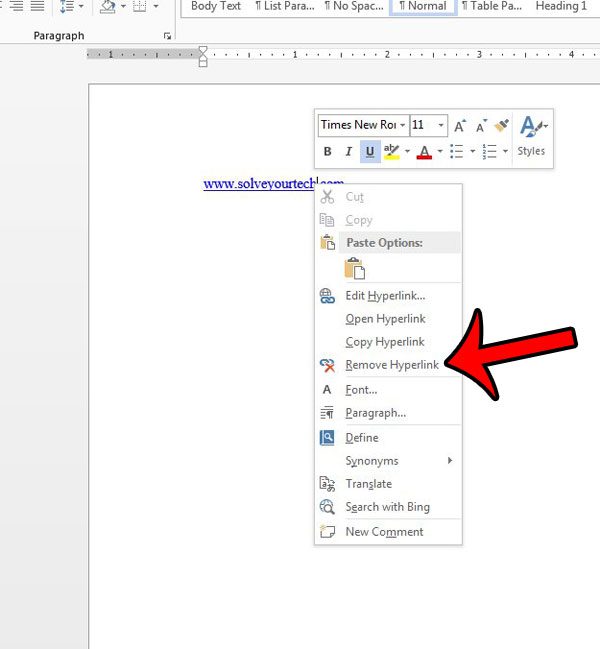Image resolution: width=600 pixels, height=649 pixels.
Task: Click the Bullets list icon
Action: tap(456, 152)
